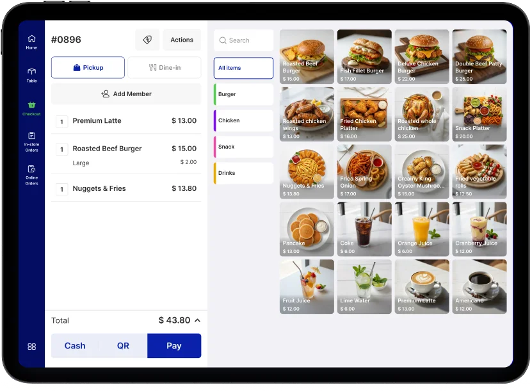Click the discount tag icon button

pyautogui.click(x=147, y=40)
